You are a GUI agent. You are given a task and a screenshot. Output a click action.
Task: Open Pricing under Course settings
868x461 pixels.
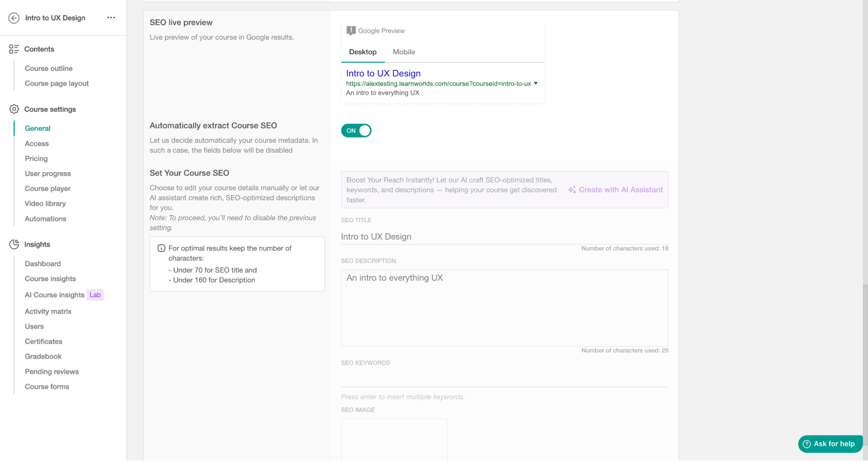coord(36,158)
